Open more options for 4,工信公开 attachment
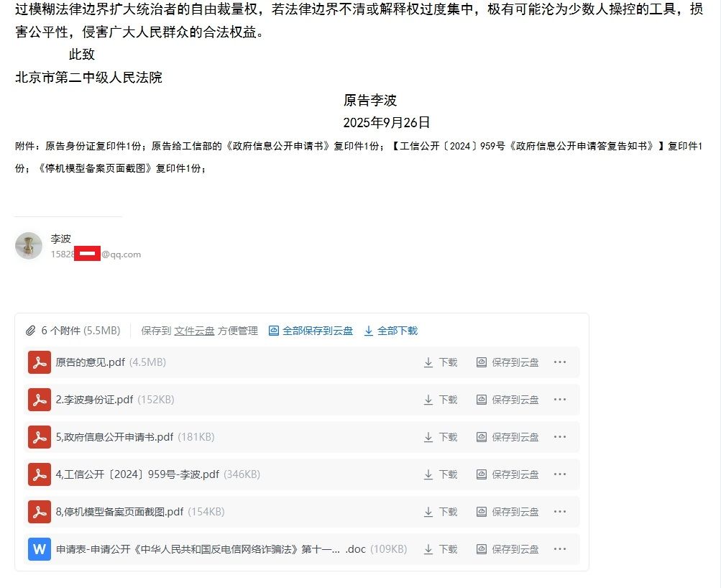This screenshot has height=588, width=721. click(x=561, y=474)
